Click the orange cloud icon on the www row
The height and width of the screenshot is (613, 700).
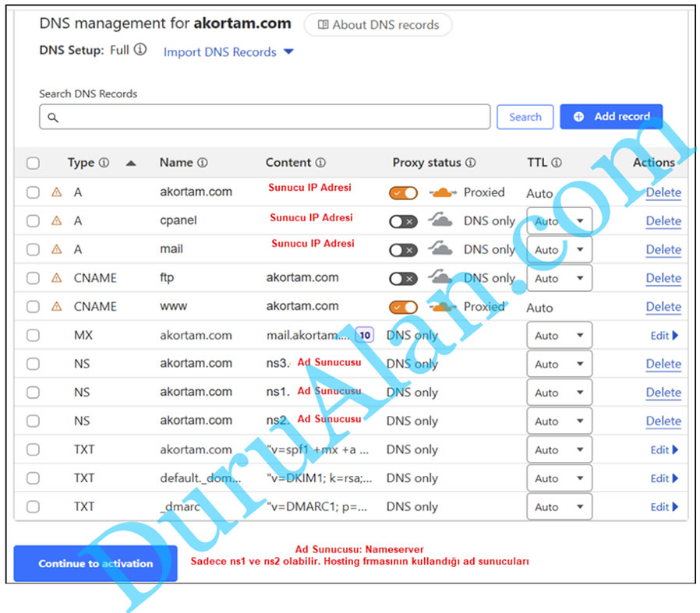pos(443,307)
